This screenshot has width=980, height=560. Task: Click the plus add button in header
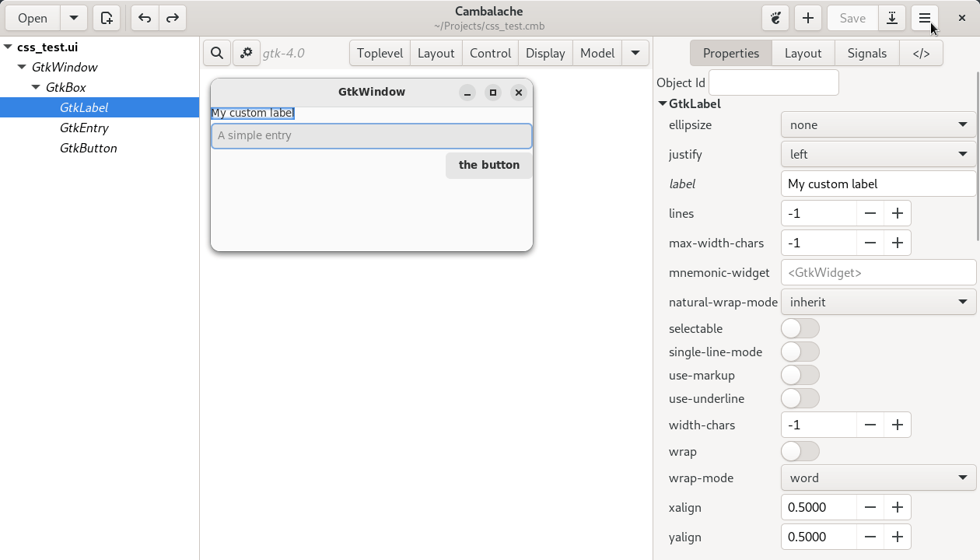[x=808, y=18]
